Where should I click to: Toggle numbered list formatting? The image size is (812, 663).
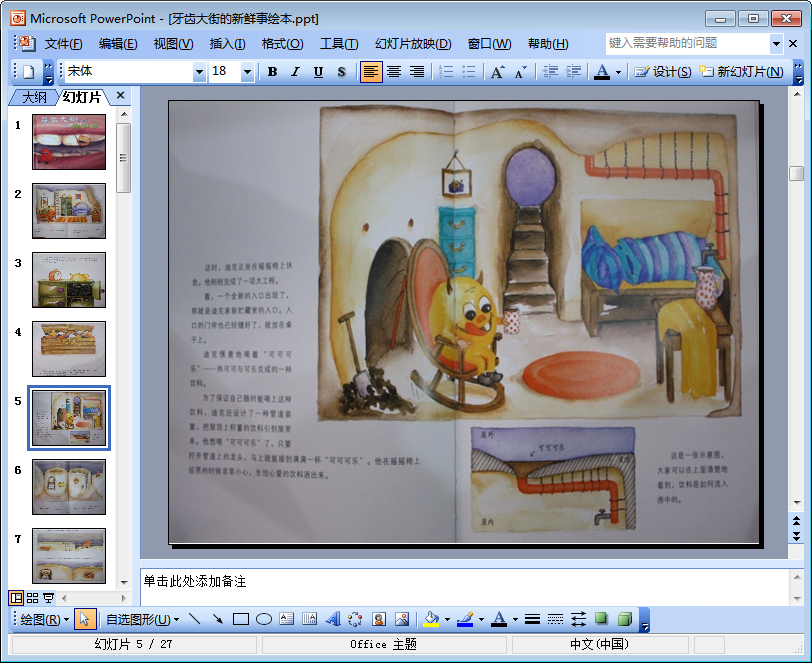point(446,71)
